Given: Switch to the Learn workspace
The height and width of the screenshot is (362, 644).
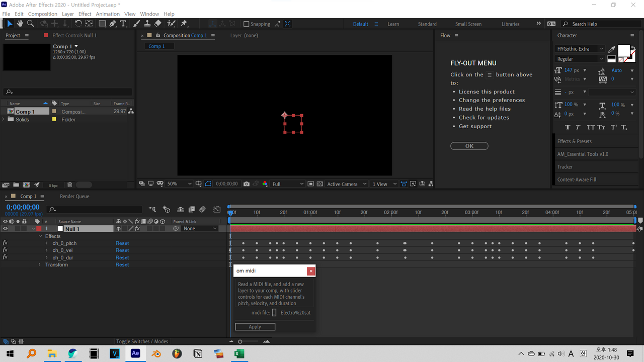Looking at the screenshot, I should point(393,24).
